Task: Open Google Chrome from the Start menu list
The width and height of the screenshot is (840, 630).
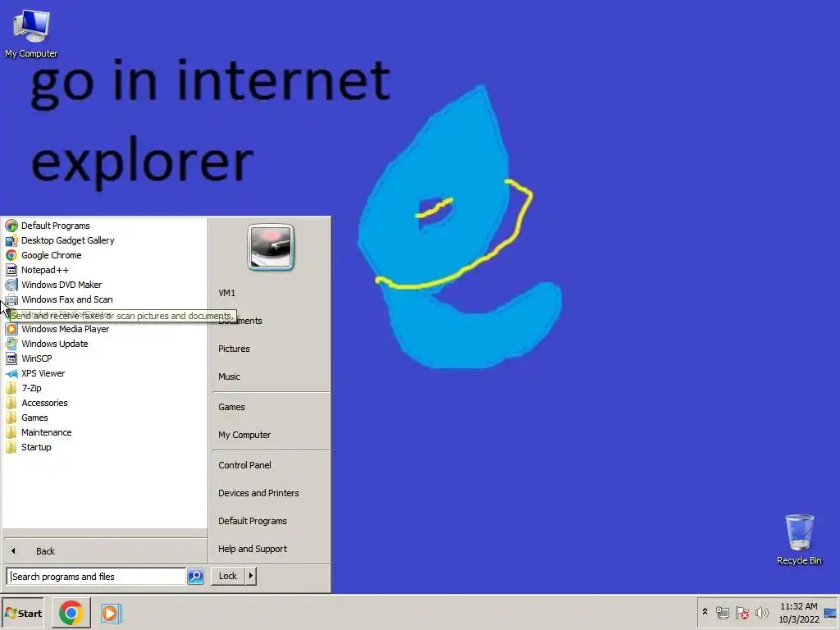Action: pos(104,255)
